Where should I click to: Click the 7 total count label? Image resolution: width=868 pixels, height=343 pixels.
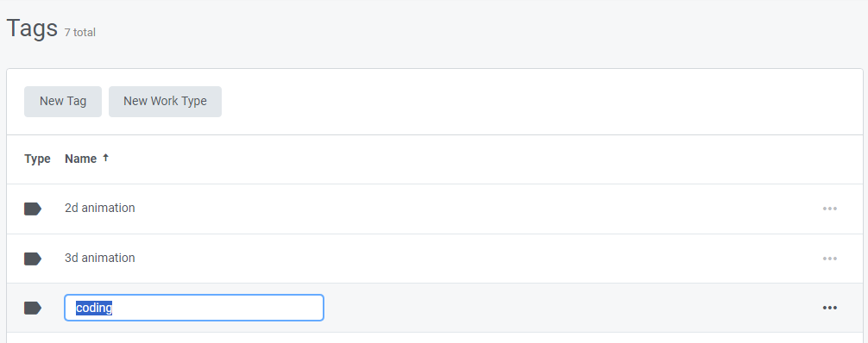[x=79, y=33]
